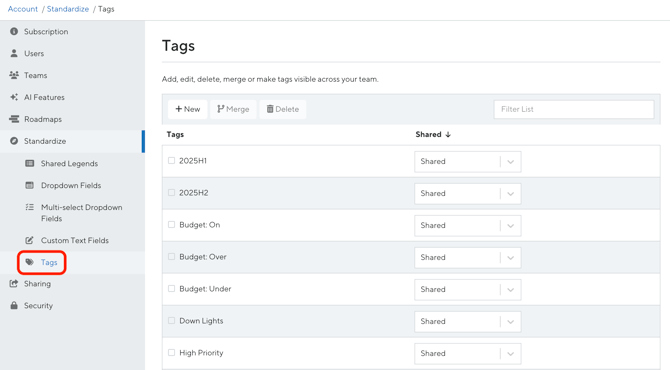This screenshot has height=370, width=670.
Task: Follow the Standardize breadcrumb link
Action: click(x=68, y=9)
